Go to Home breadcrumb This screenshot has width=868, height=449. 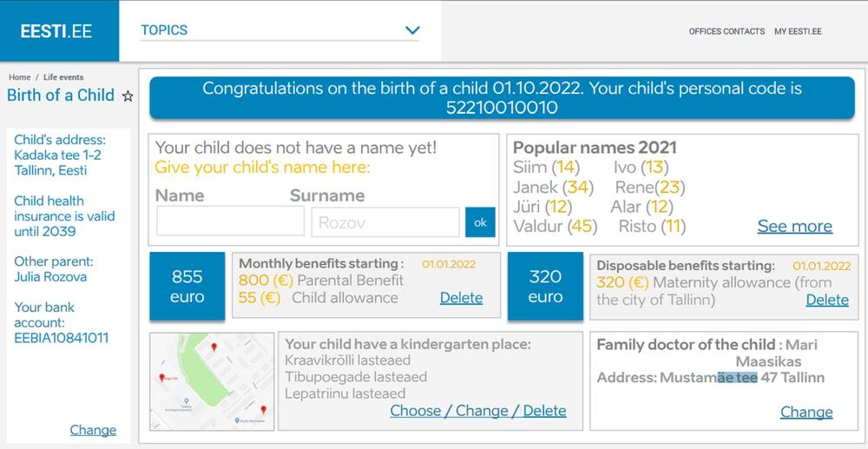point(19,78)
